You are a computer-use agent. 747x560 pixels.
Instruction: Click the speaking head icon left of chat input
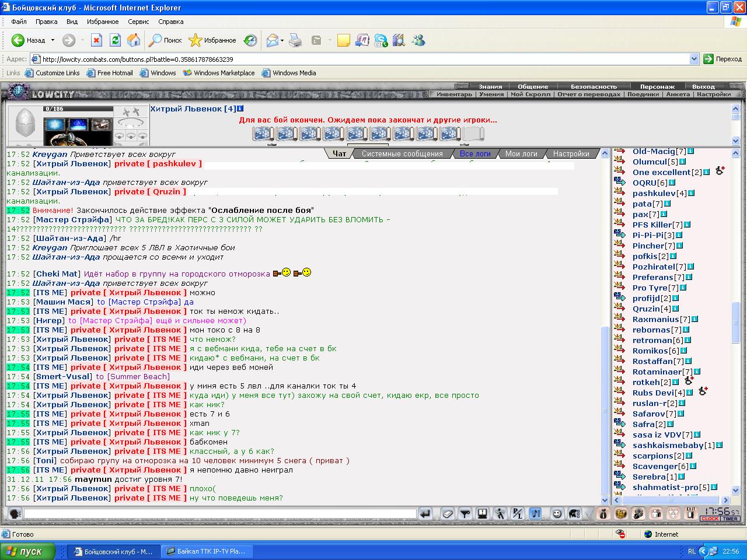click(x=15, y=514)
